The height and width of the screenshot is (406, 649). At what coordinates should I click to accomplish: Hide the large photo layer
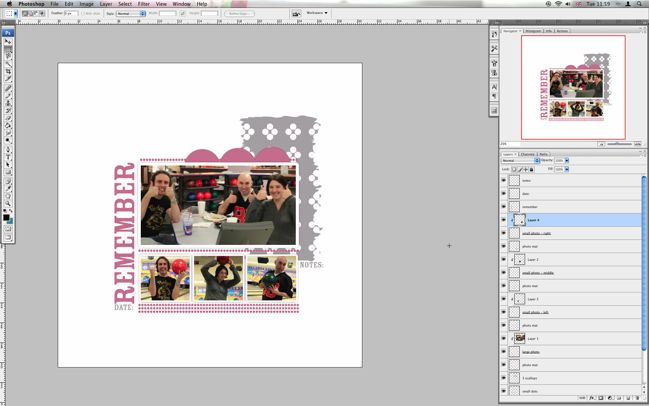click(504, 352)
